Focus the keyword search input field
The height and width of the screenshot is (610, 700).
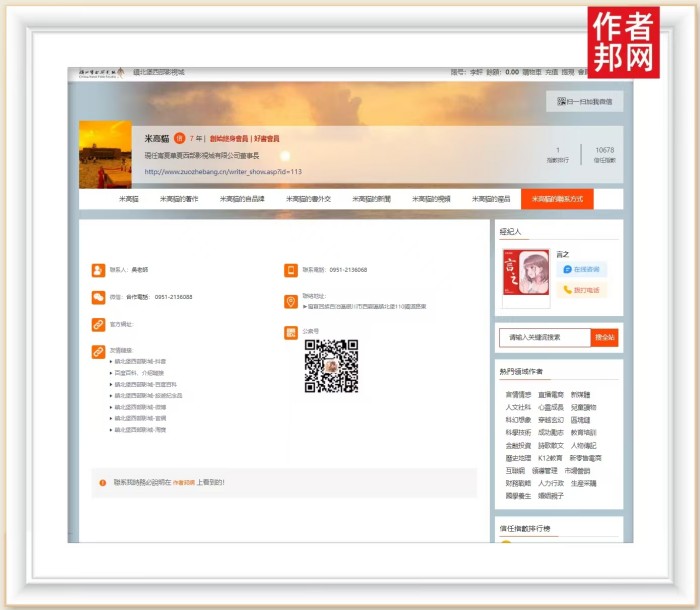pos(545,338)
